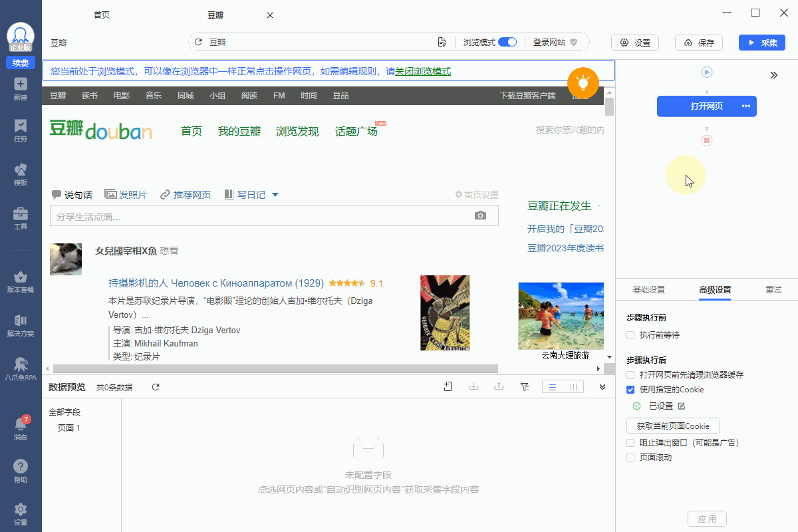Click the 云南大理旅游 beach photo
The width and height of the screenshot is (798, 532).
(x=561, y=316)
